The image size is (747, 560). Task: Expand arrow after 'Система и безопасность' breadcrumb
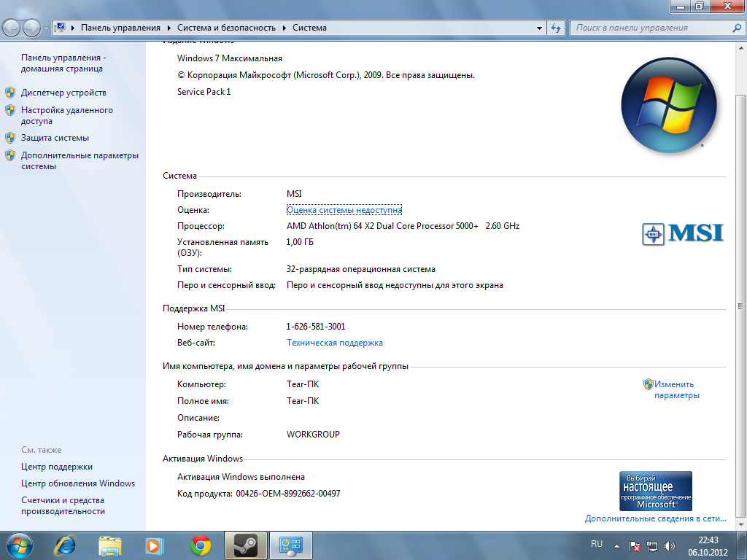(x=284, y=28)
